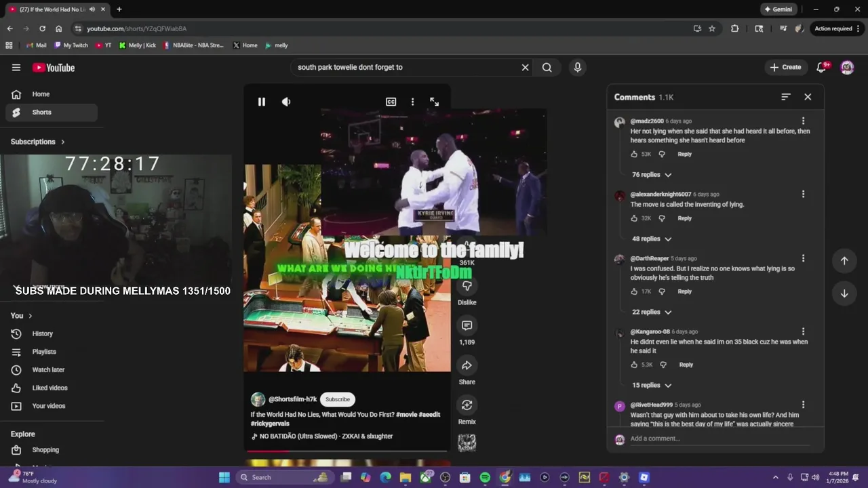The image size is (868, 488).
Task: Reply to @madz2600's comment
Action: [x=685, y=155]
